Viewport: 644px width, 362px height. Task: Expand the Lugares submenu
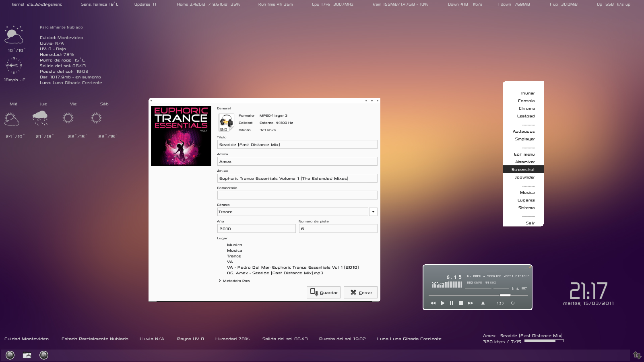pos(523,200)
